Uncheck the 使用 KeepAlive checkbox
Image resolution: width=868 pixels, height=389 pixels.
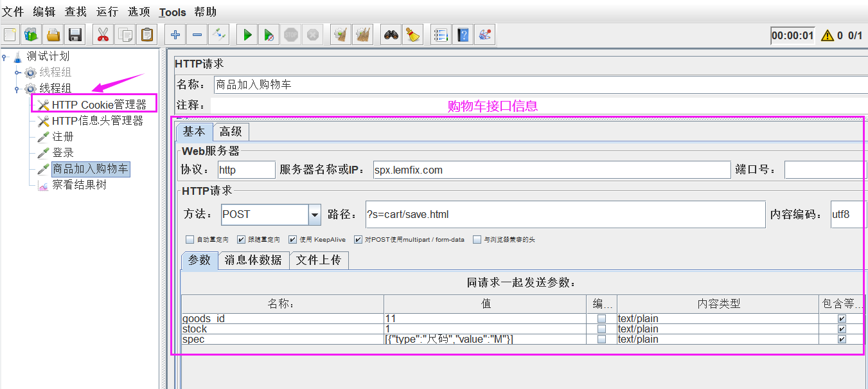pos(293,240)
